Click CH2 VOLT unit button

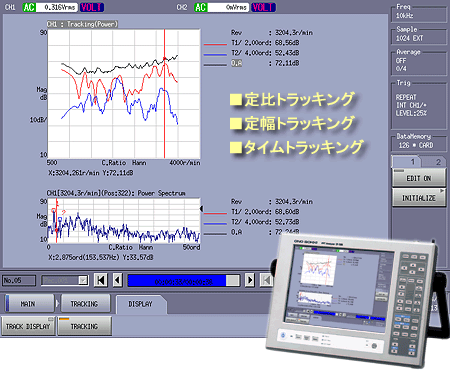[x=263, y=7]
